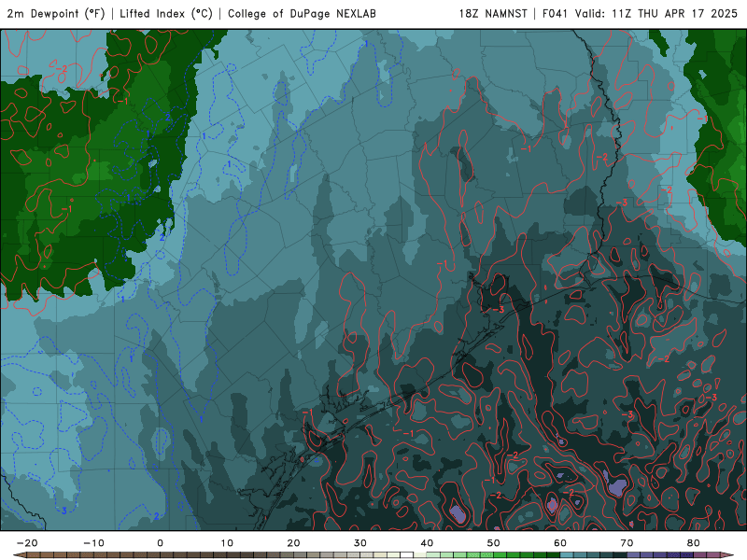
Task: Click the 'College of DuPage NEXLAB' label
Action: tap(302, 14)
